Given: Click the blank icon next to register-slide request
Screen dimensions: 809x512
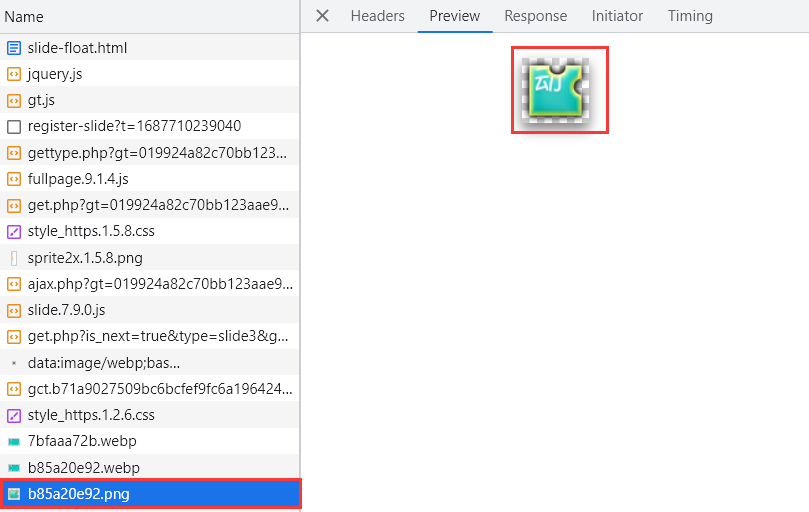Looking at the screenshot, I should pyautogui.click(x=14, y=126).
